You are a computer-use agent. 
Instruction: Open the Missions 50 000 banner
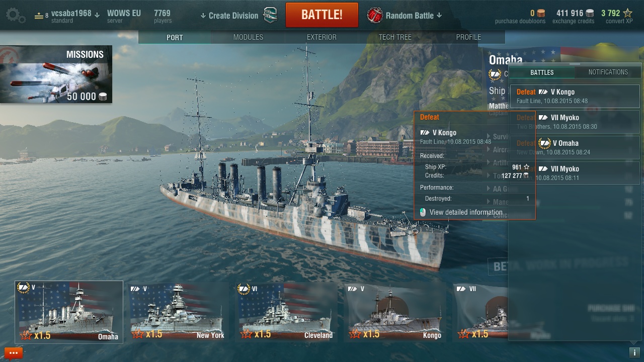56,74
